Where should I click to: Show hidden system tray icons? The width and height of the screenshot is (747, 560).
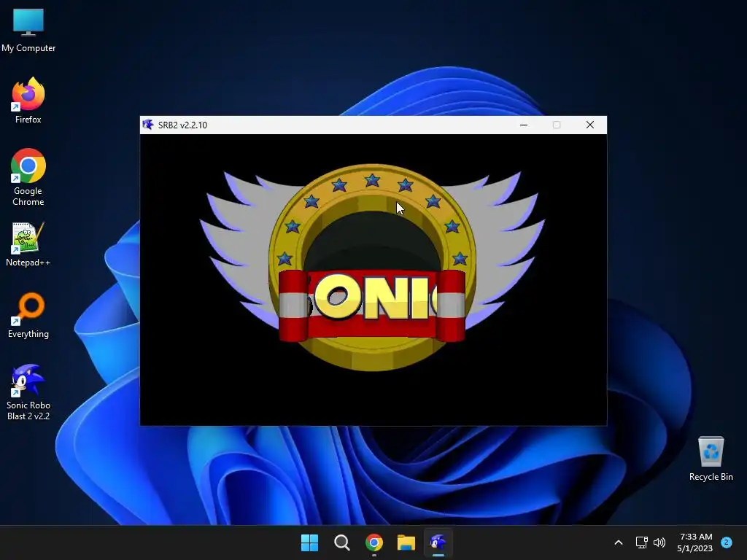click(x=619, y=542)
